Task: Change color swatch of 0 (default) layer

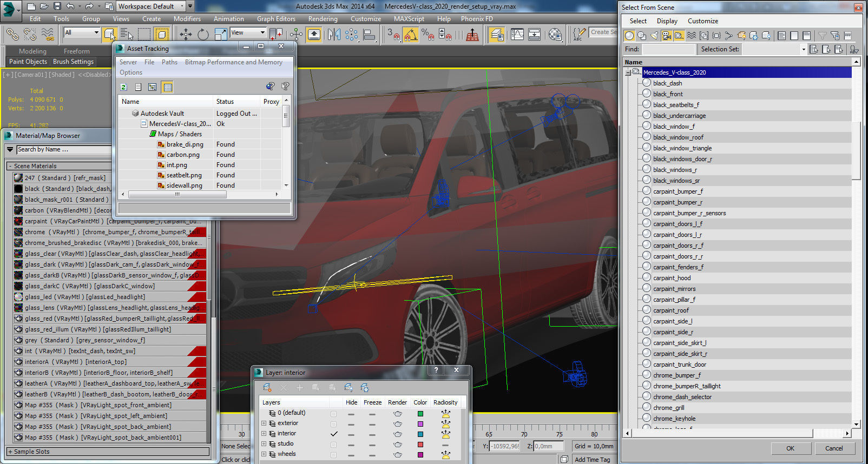Action: (x=420, y=413)
